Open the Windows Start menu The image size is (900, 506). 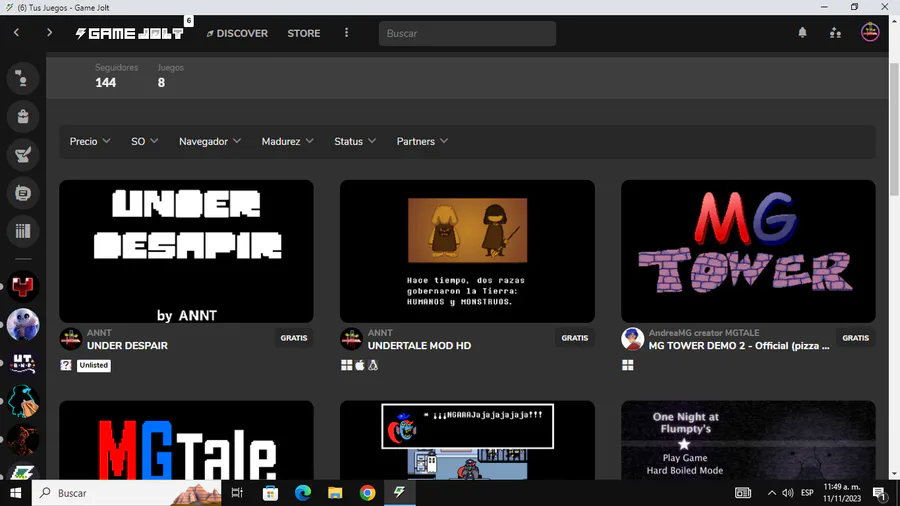(x=15, y=493)
